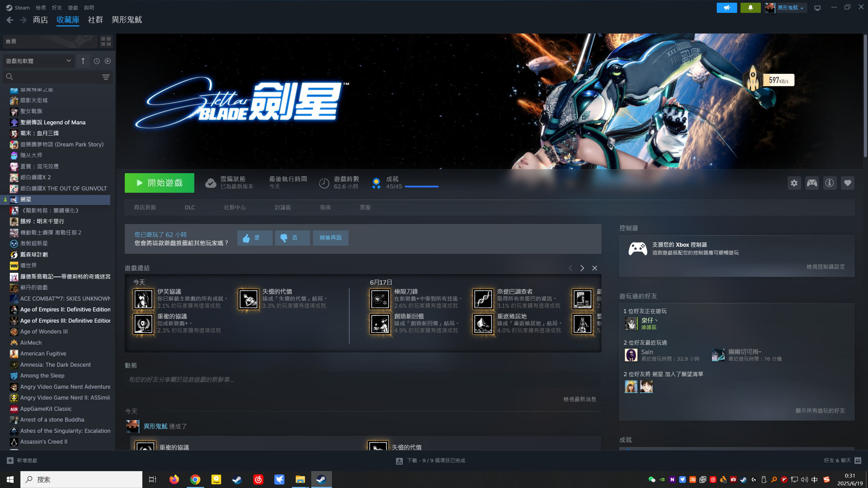Viewport: 868px width, 488px height.
Task: Go to 社群 tab
Action: (95, 20)
